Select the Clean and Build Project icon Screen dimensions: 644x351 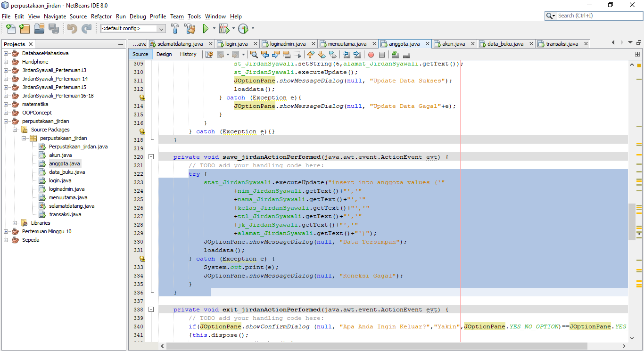190,28
